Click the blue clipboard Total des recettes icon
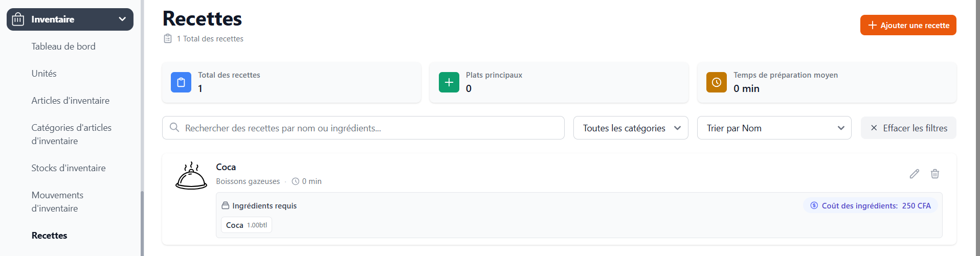The width and height of the screenshot is (980, 256). [181, 82]
